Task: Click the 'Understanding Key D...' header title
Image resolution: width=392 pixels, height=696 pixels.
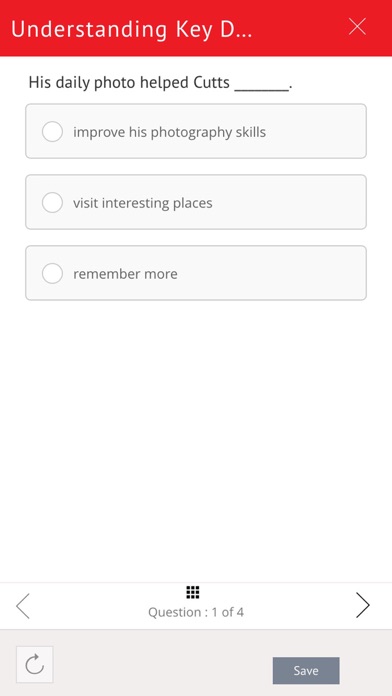Action: pos(131,29)
